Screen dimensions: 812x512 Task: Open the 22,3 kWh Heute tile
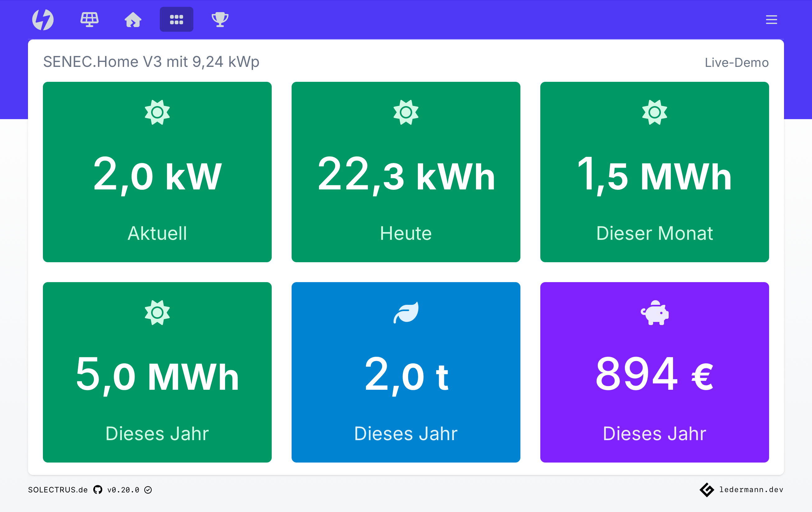[406, 172]
